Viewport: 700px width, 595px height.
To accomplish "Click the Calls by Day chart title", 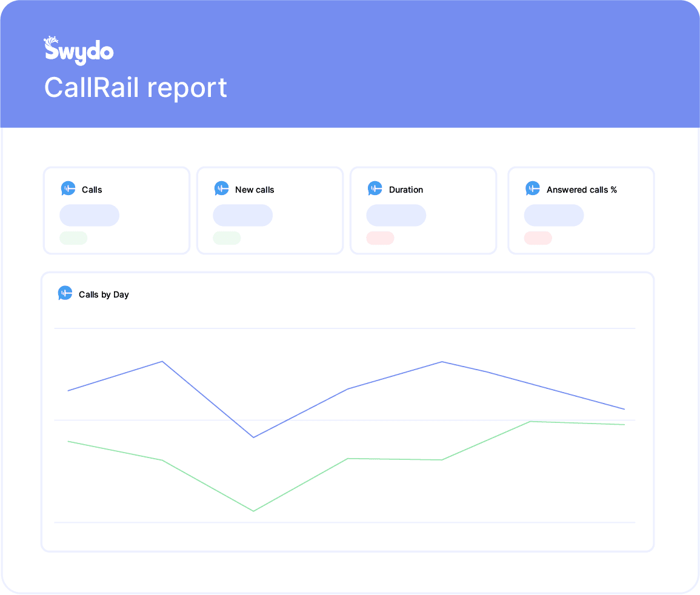I will click(x=104, y=294).
